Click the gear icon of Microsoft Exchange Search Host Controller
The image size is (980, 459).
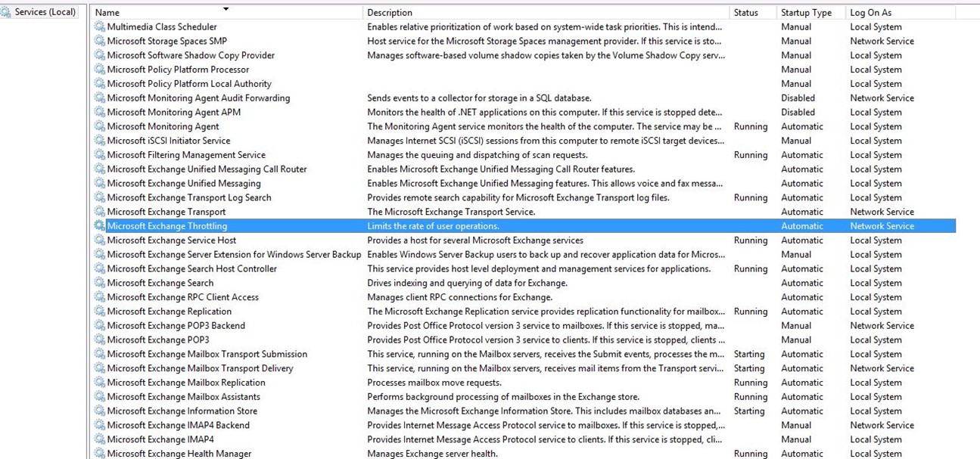(x=100, y=268)
